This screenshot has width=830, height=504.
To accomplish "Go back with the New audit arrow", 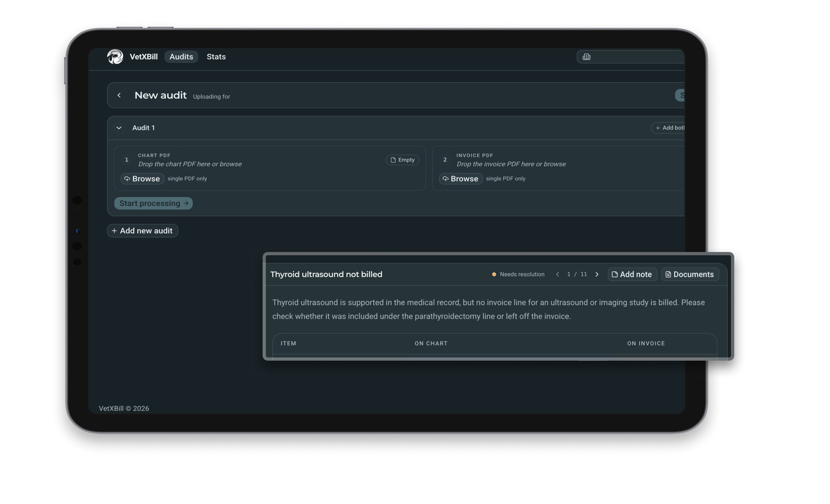I will coord(119,95).
